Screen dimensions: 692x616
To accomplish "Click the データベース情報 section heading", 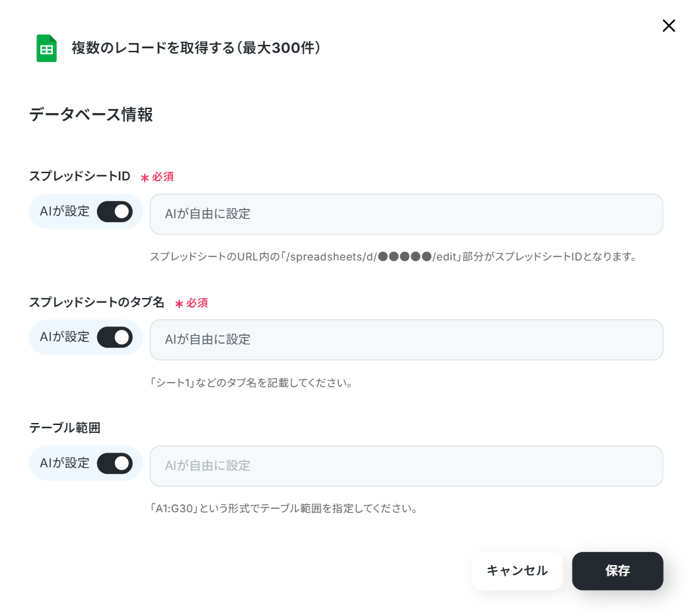I will click(91, 114).
